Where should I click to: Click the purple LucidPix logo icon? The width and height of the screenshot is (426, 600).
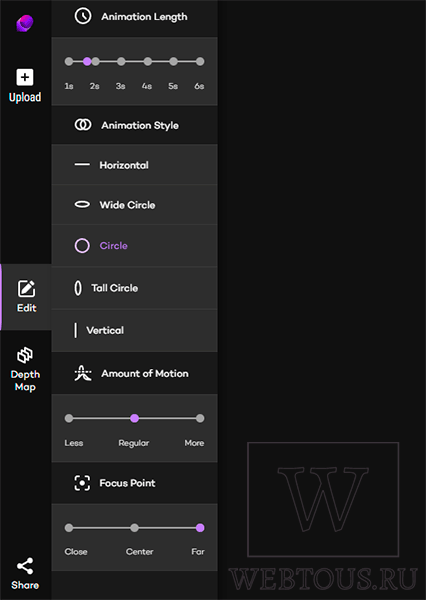point(25,23)
